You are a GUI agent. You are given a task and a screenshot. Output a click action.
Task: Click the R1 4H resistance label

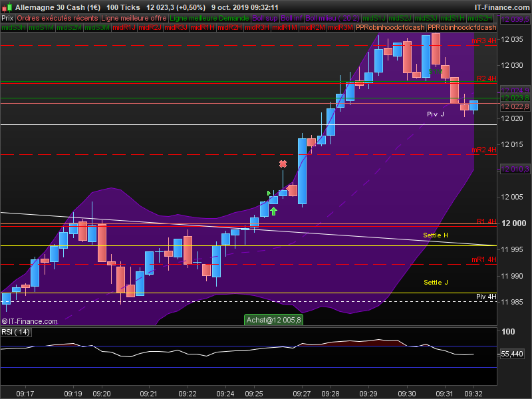pos(487,221)
